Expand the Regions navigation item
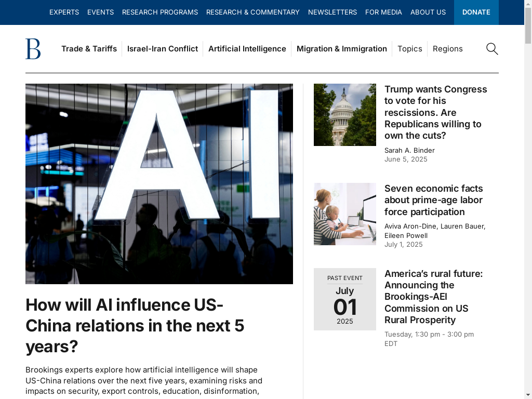 pyautogui.click(x=447, y=49)
